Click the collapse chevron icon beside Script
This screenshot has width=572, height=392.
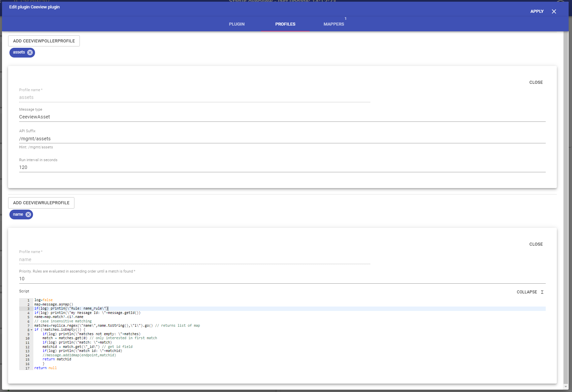[542, 292]
